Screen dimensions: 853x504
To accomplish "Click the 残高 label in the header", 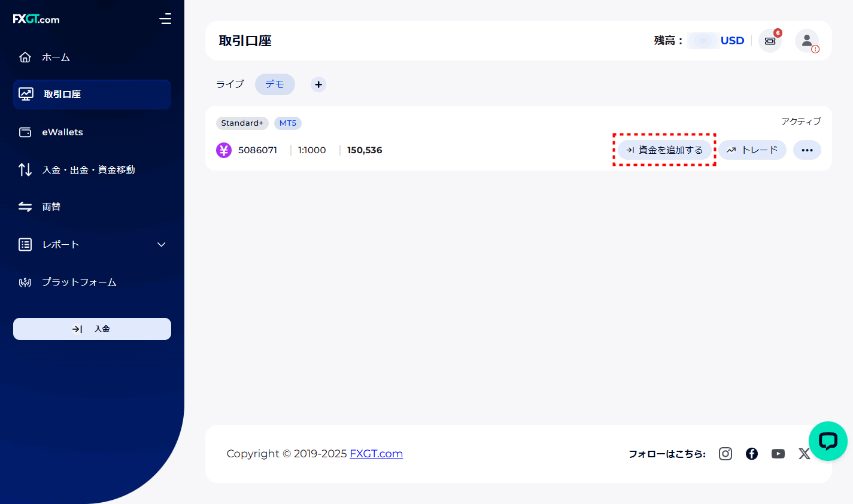I will (668, 41).
